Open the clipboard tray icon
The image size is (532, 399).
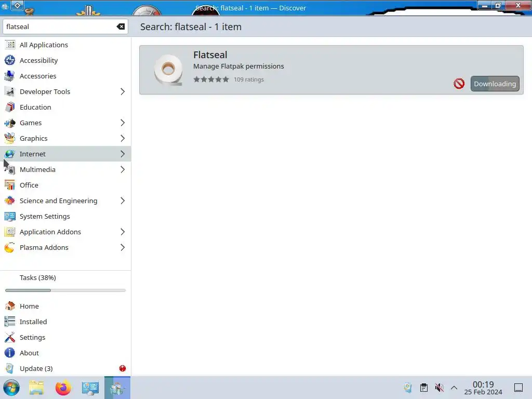coord(424,388)
